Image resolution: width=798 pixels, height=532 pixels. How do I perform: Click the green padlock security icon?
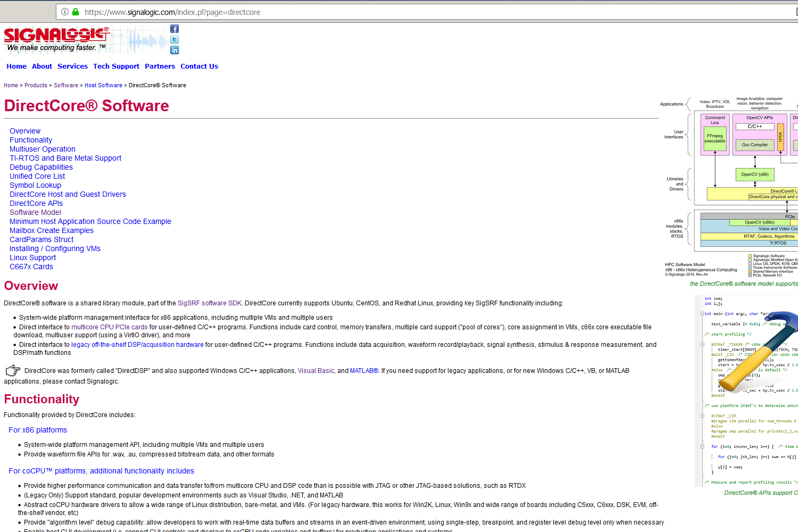(x=76, y=12)
